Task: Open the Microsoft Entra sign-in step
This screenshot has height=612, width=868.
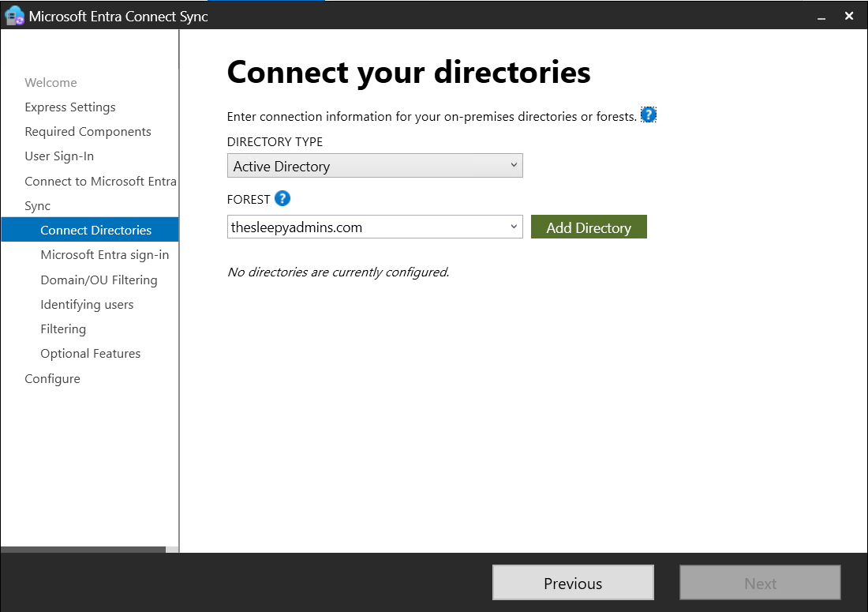Action: 104,254
